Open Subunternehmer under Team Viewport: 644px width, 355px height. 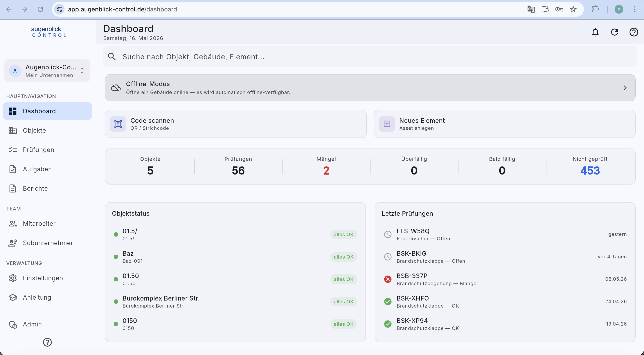[x=47, y=243]
